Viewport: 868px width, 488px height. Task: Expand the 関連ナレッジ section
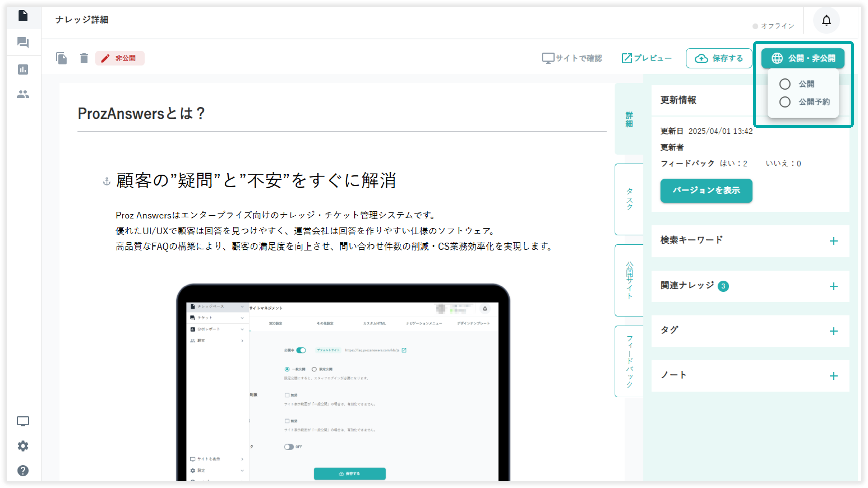click(x=833, y=287)
